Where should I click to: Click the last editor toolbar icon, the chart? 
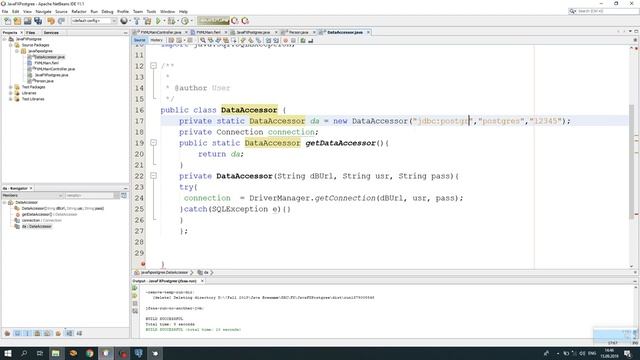311,40
